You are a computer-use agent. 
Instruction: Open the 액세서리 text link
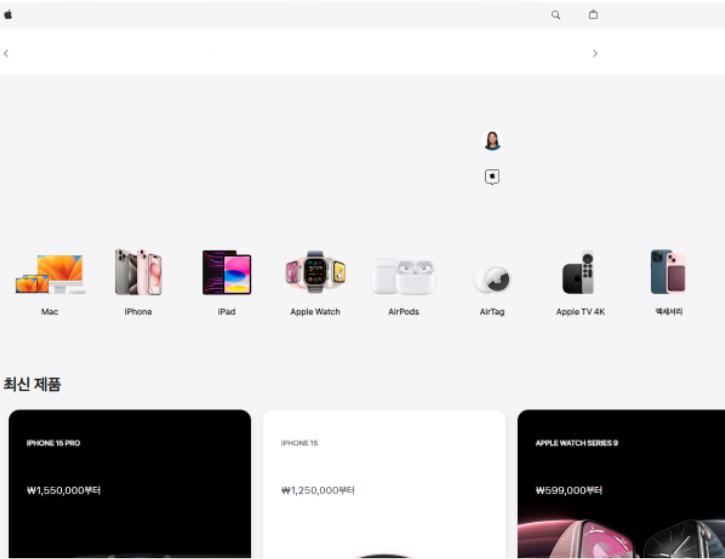[x=669, y=312]
